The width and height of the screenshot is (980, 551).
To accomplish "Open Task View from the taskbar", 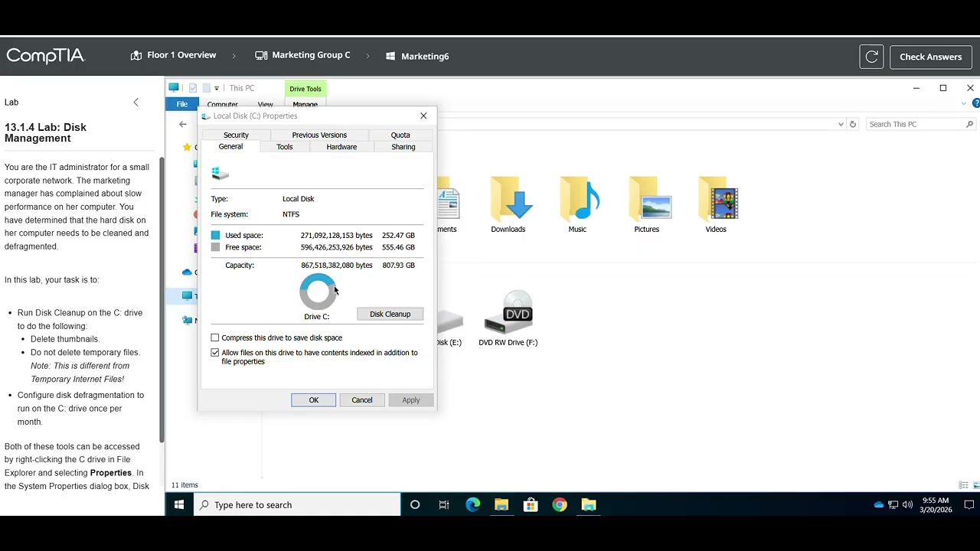I will tap(444, 505).
